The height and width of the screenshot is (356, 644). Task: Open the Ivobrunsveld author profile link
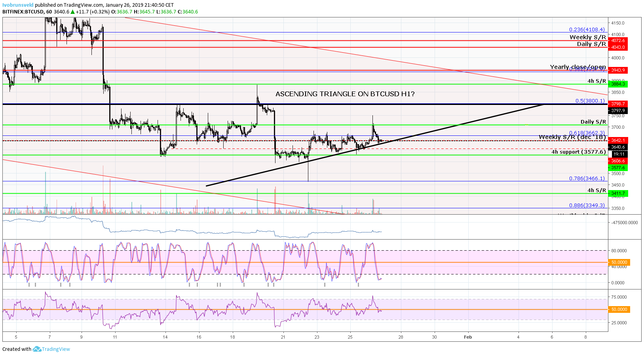click(18, 5)
